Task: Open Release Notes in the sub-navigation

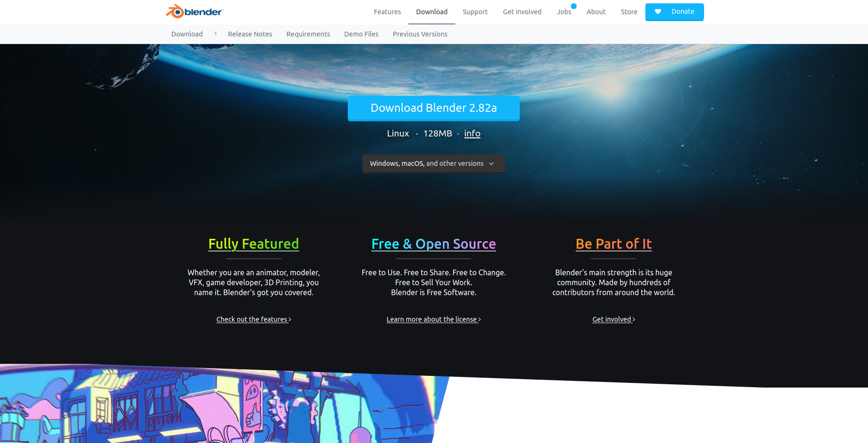Action: pyautogui.click(x=250, y=34)
